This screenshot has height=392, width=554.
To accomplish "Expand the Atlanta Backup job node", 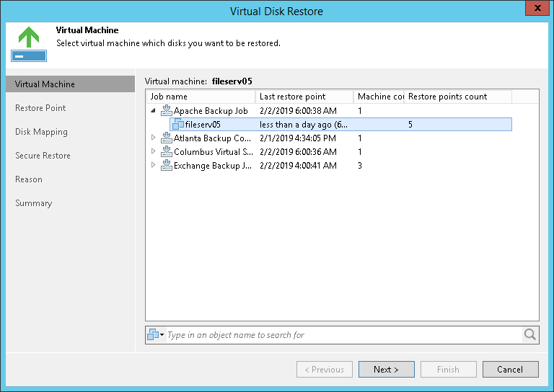I will (x=153, y=138).
